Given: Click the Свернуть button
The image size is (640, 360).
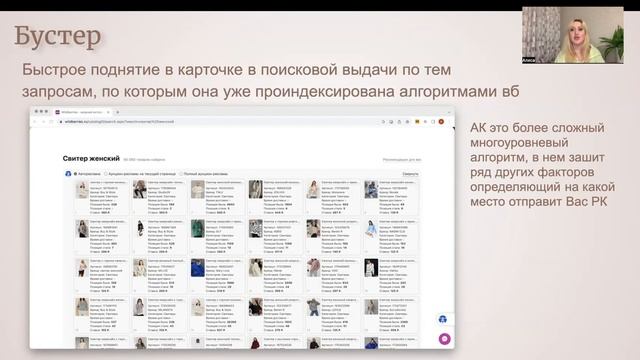Looking at the screenshot, I should (410, 174).
